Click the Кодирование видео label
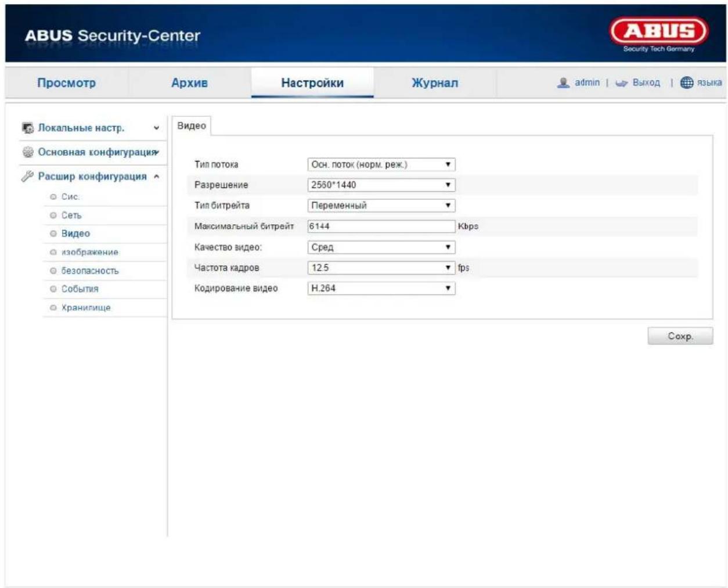The height and width of the screenshot is (588, 728). (x=236, y=288)
